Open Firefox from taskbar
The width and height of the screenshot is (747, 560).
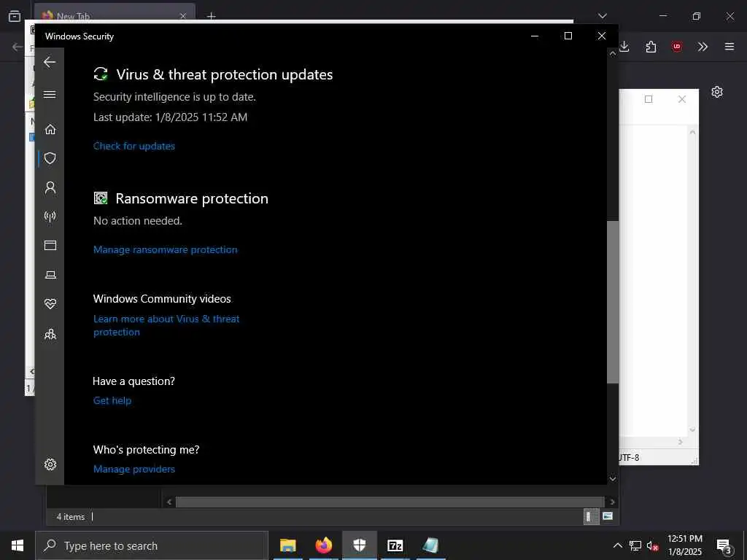[x=323, y=545]
